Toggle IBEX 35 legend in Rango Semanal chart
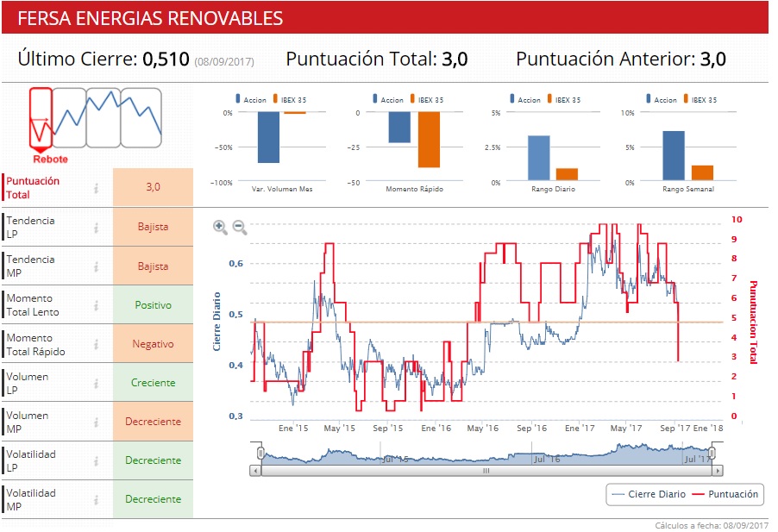 pyautogui.click(x=700, y=99)
